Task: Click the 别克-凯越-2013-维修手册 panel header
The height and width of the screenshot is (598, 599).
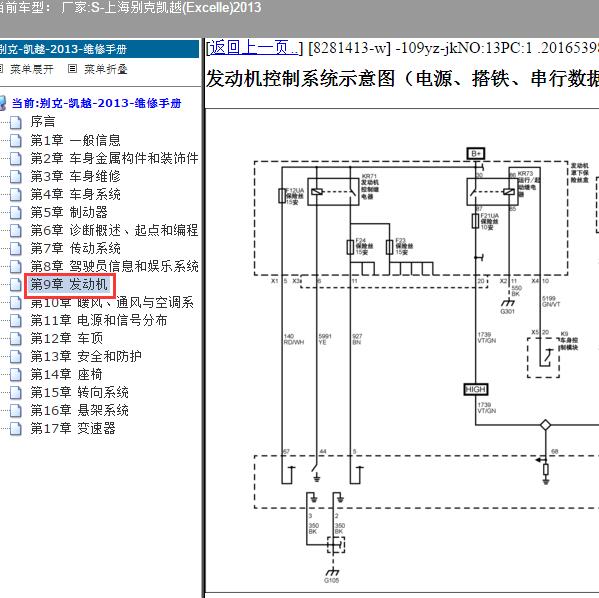Action: (x=99, y=49)
